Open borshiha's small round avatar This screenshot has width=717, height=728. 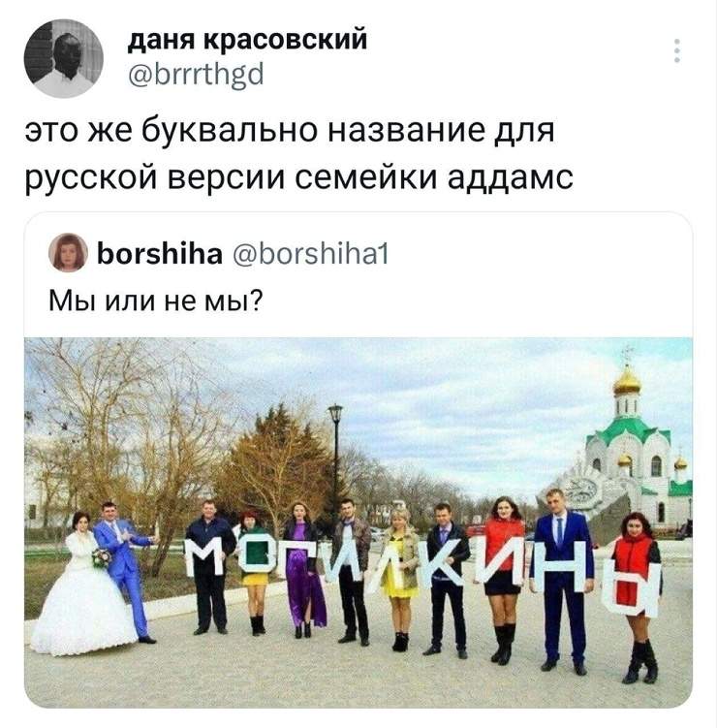[68, 252]
